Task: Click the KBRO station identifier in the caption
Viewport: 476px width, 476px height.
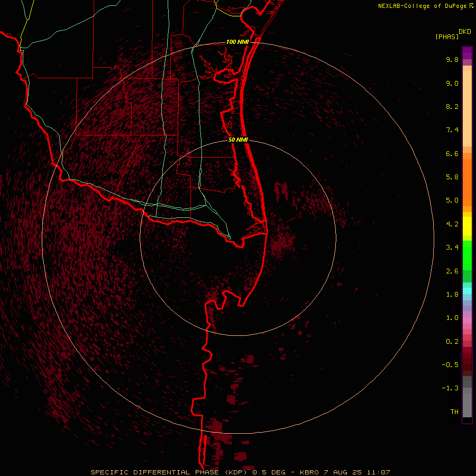Action: pos(309,472)
